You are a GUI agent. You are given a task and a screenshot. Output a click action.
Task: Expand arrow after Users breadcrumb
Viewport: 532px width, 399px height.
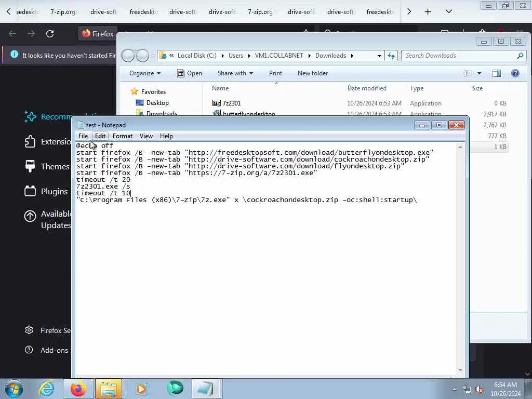(x=249, y=56)
